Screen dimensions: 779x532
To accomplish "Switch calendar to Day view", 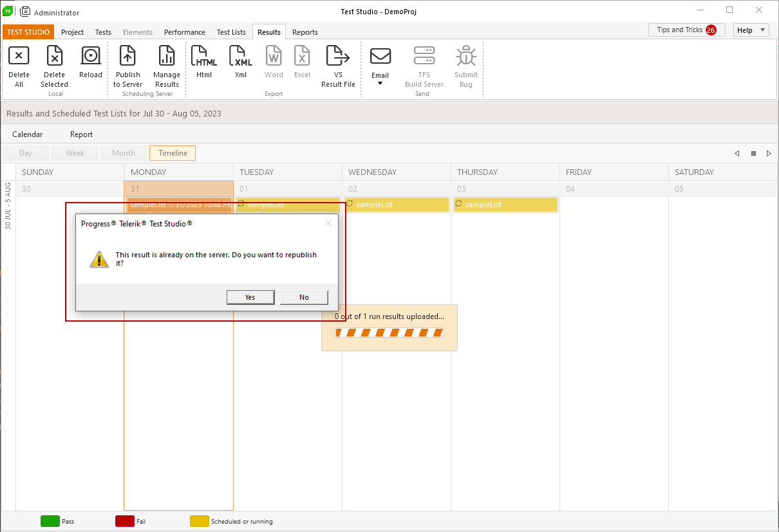I will [x=26, y=153].
